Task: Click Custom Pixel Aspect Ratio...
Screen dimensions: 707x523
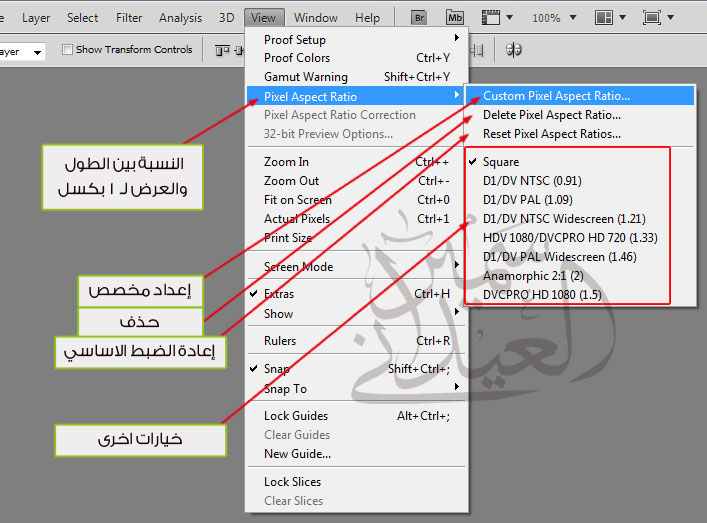Action: pos(580,96)
